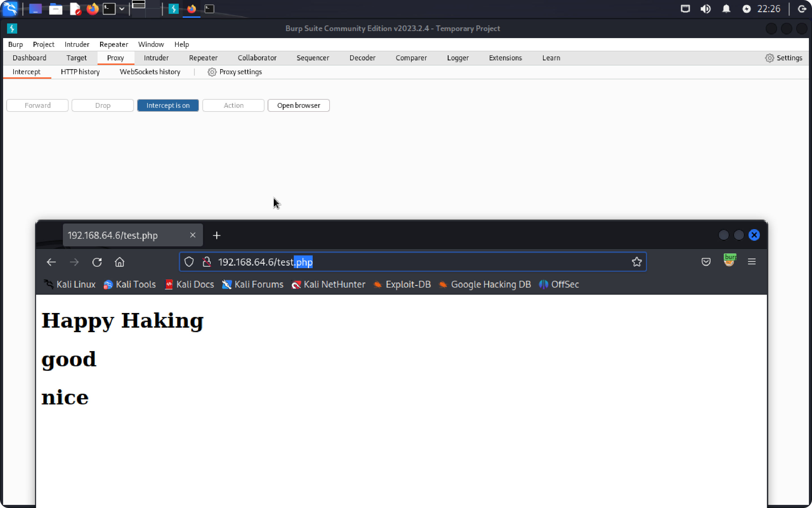Open the Project menu
This screenshot has height=508, width=812.
pyautogui.click(x=44, y=44)
